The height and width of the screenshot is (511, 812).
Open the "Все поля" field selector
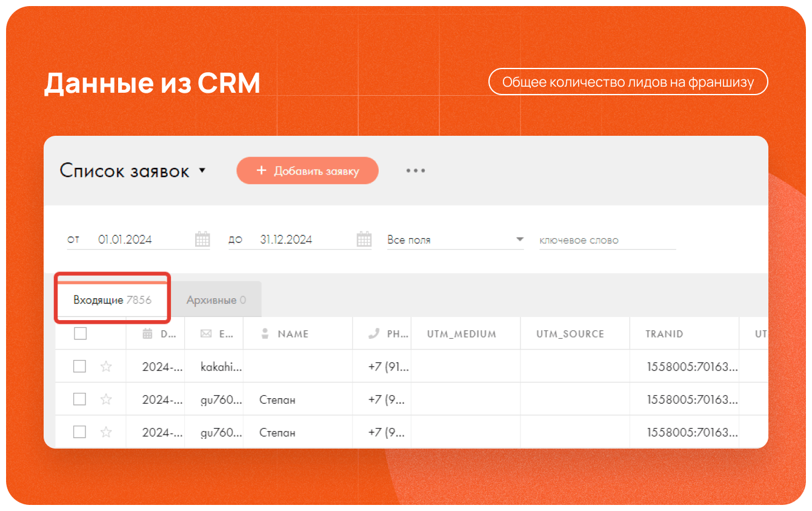(x=455, y=239)
